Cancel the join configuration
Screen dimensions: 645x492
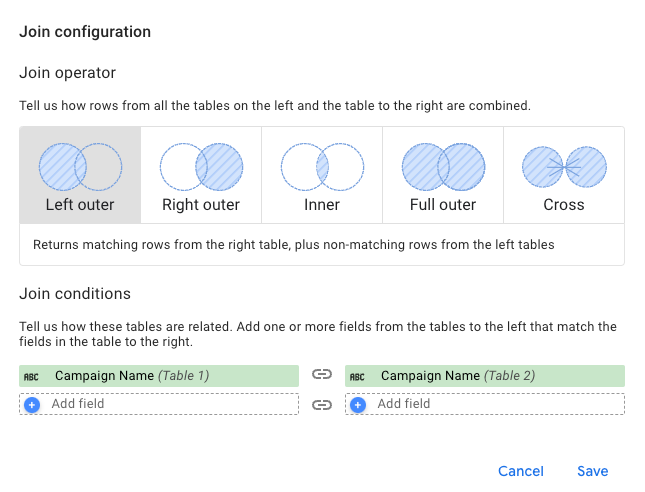521,471
